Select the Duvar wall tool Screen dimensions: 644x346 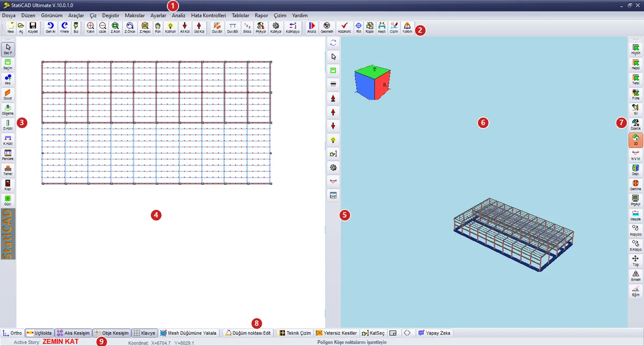point(8,95)
